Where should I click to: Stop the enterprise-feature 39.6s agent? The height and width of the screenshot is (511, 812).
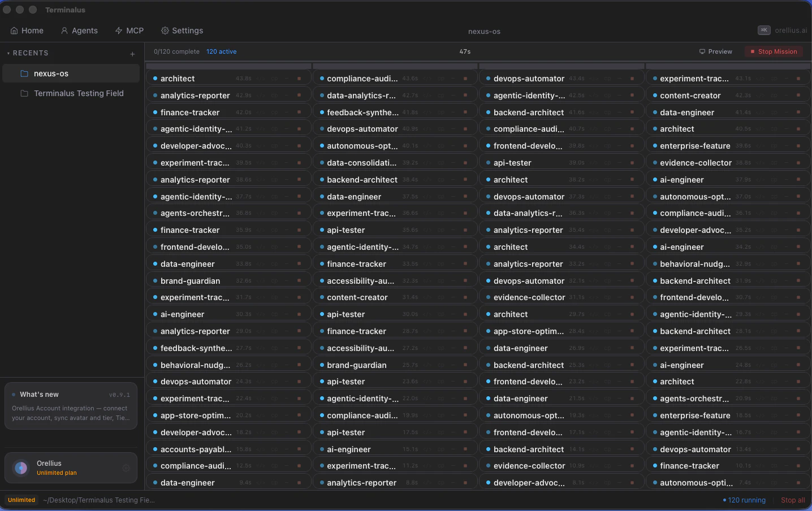(798, 146)
